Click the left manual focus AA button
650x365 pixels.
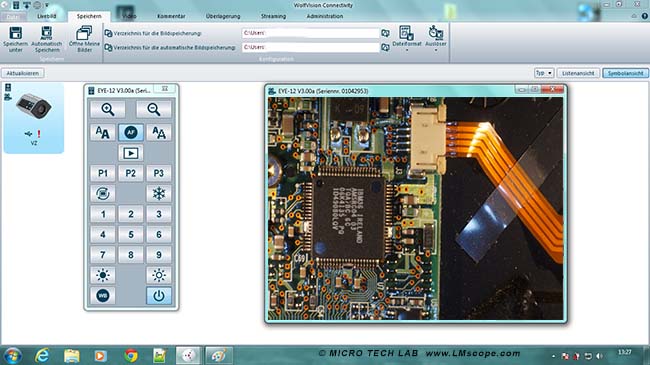click(x=102, y=133)
